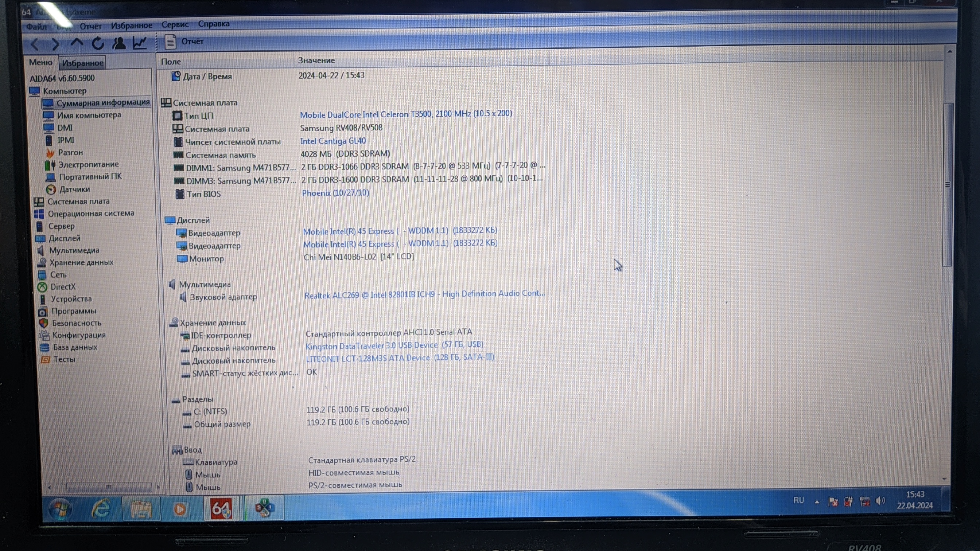This screenshot has width=980, height=551.
Task: Click Операционная система Windows icon in sidebar
Action: 39,214
